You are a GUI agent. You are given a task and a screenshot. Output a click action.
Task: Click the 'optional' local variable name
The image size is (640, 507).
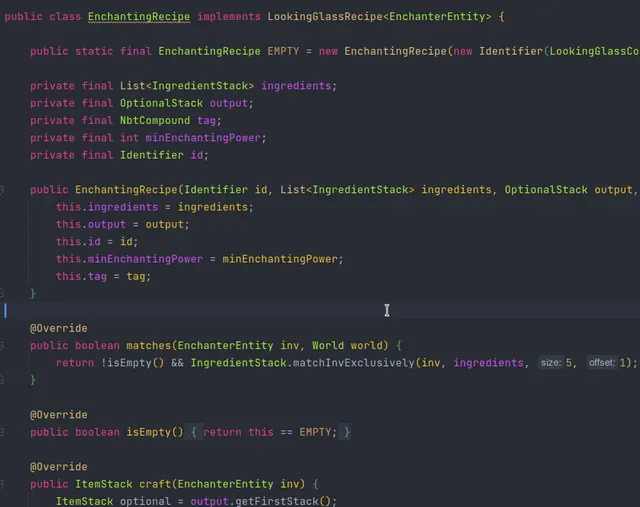point(145,501)
